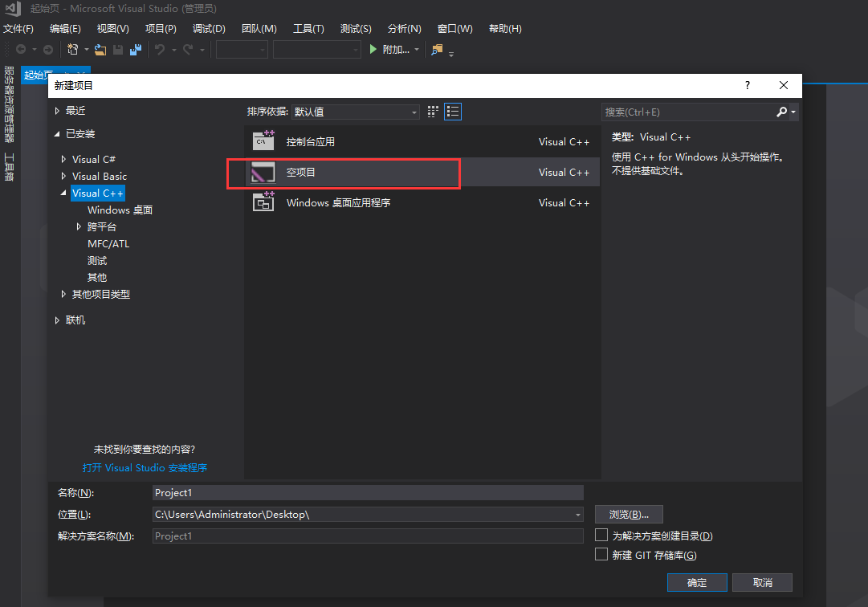Click the find in files toolbar icon
868x607 pixels.
[438, 49]
